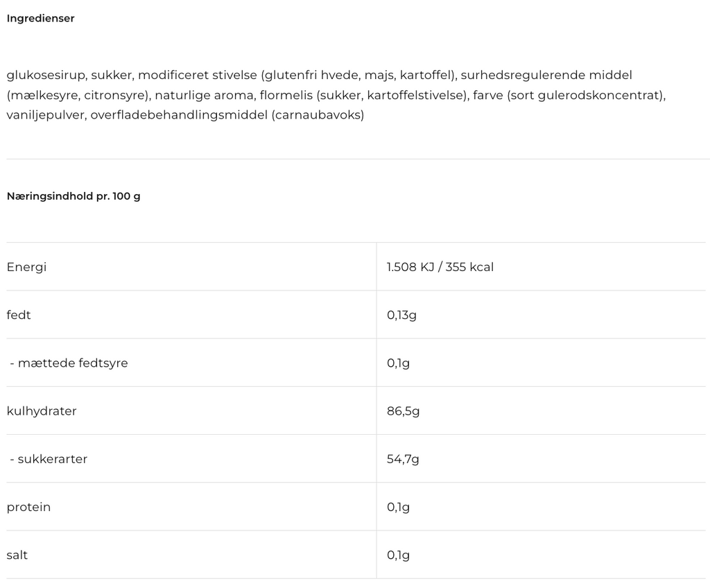
Task: Select the Næringsindhold pr. 100 g heading
Action: pos(73,196)
